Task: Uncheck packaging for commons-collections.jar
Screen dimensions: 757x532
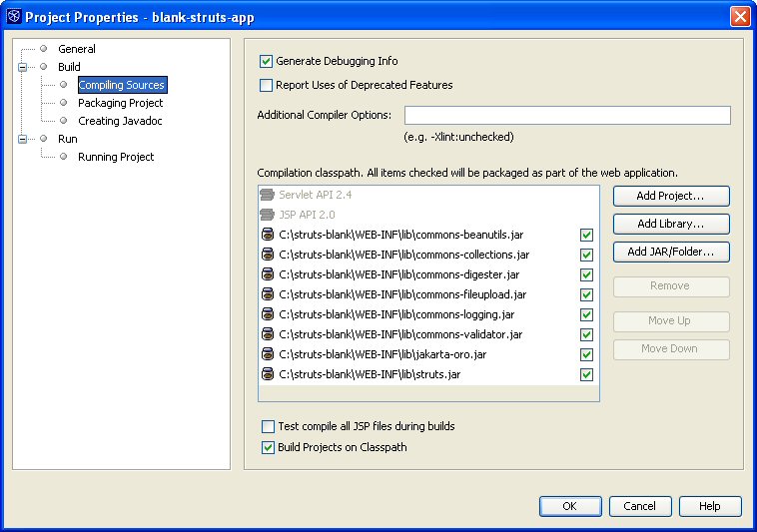Action: (x=586, y=255)
